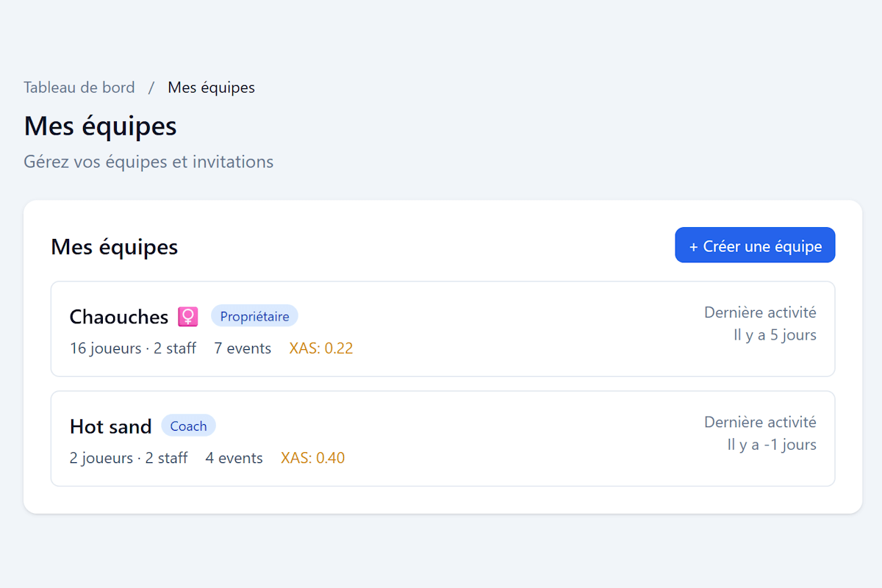Click the XAS: 0.40 indicator for Hot sand
882x588 pixels.
[312, 457]
